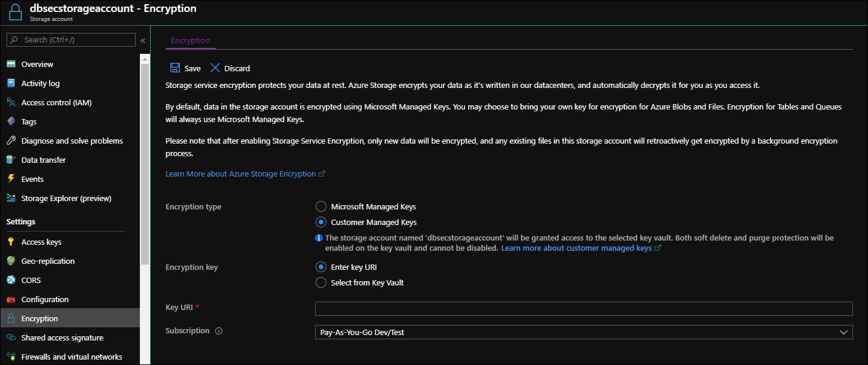Open the Subscription dropdown
Screen dimensions: 868x365
(583, 332)
